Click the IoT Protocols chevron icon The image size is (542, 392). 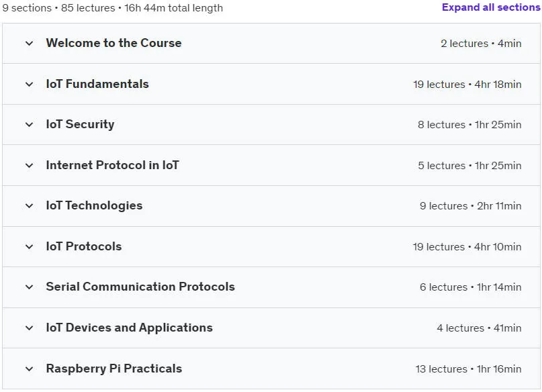point(30,247)
